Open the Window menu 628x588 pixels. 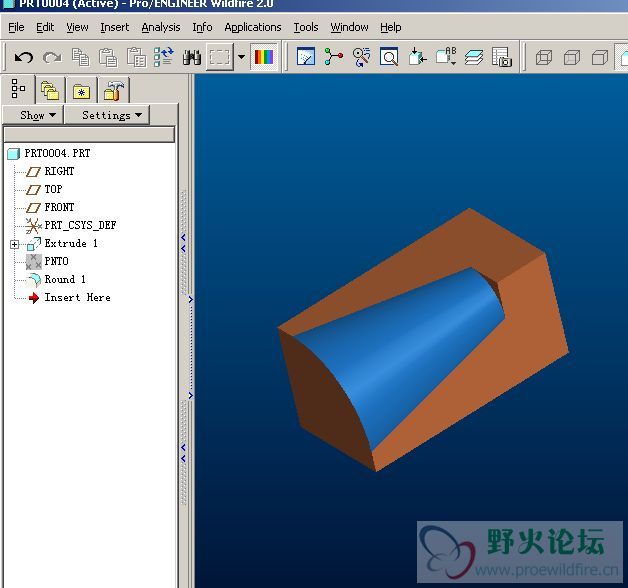[349, 27]
